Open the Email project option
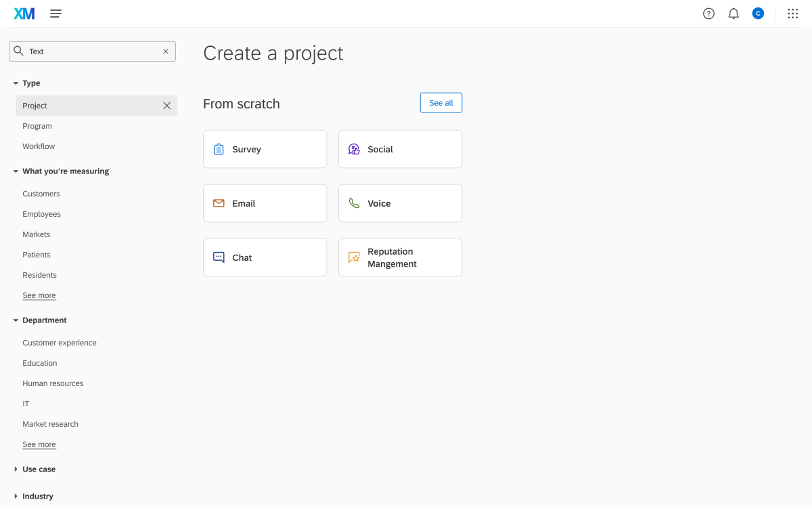 [265, 203]
